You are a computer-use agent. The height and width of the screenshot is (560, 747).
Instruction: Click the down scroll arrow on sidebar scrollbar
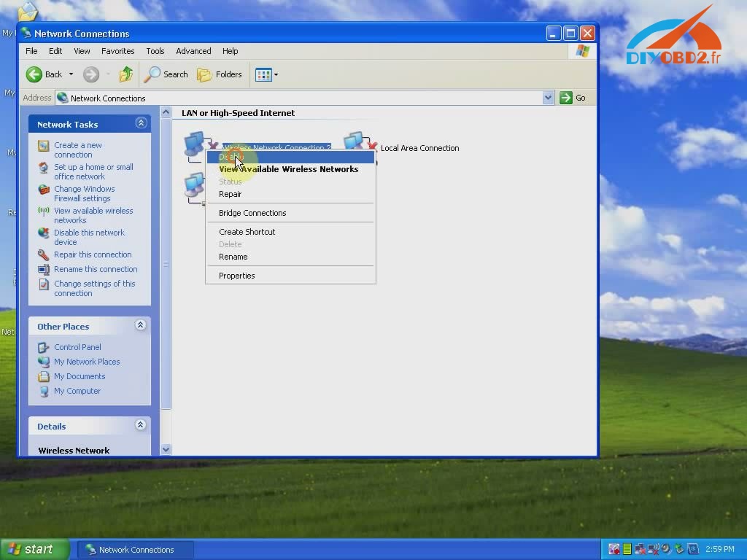point(166,449)
